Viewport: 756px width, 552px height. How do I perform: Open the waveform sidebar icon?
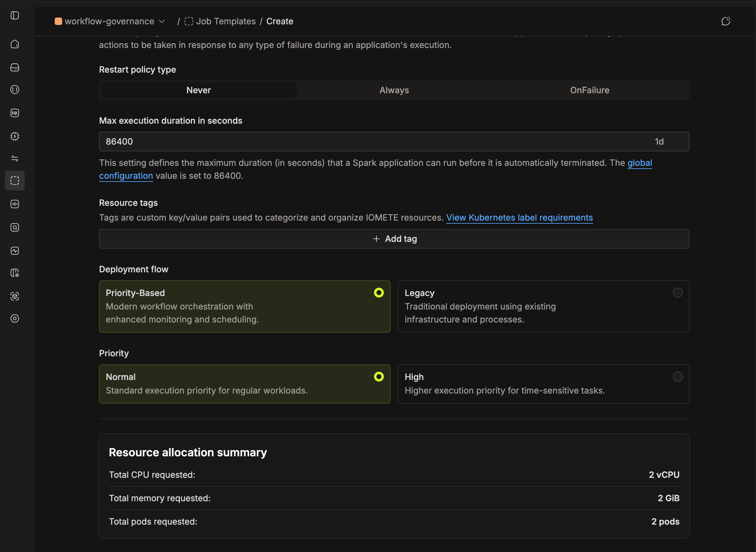click(x=15, y=204)
